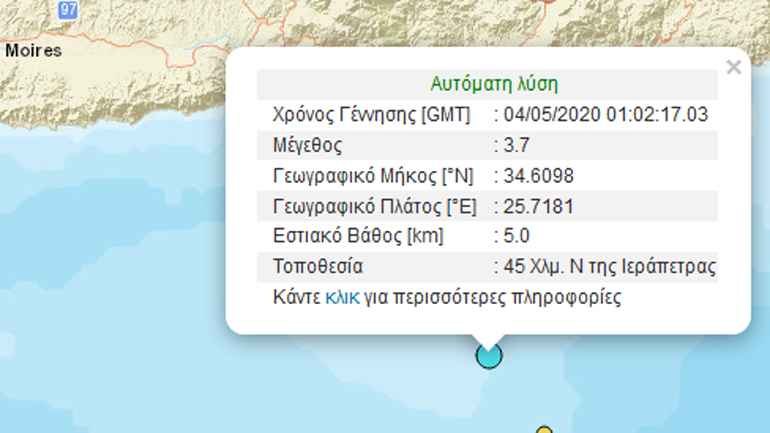Click the Γεωγραφικό Πλάτος [°E] label
This screenshot has height=433, width=770.
coord(375,207)
